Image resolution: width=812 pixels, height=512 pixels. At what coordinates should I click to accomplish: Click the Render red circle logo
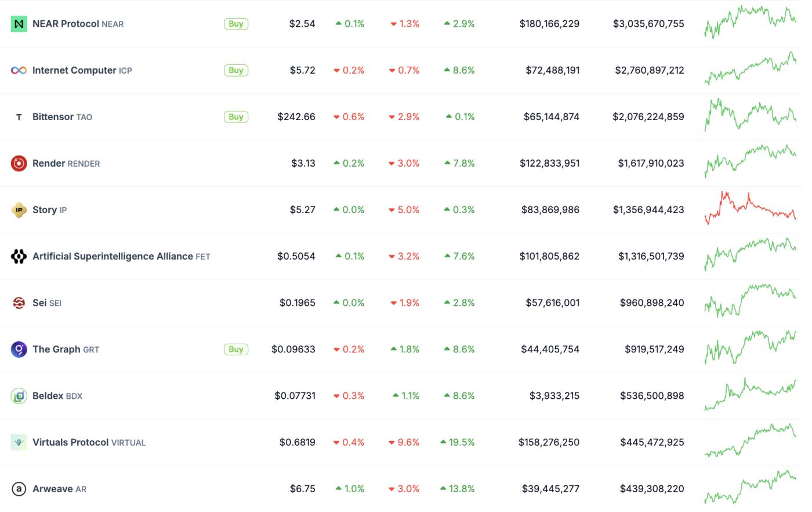[19, 163]
